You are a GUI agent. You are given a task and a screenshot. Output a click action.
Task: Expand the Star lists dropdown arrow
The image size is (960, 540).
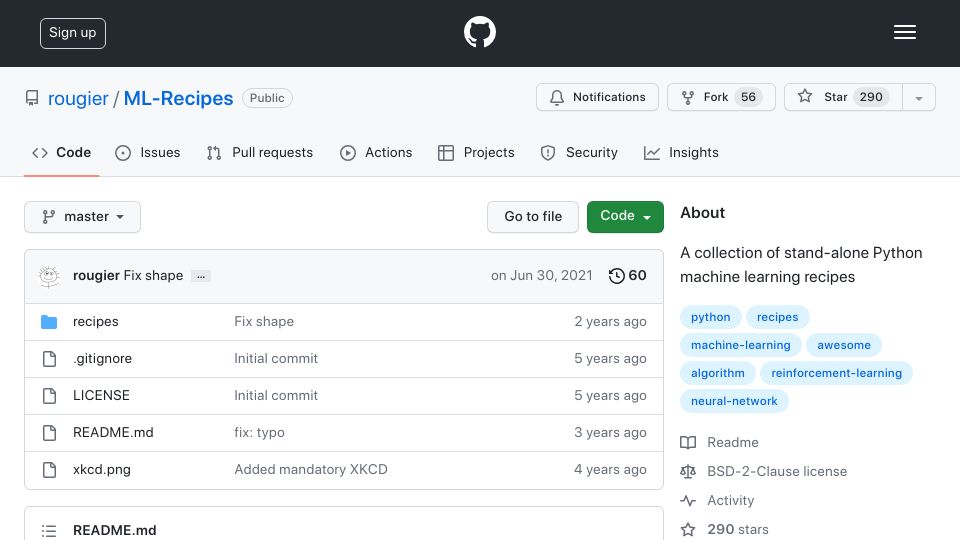(x=918, y=98)
